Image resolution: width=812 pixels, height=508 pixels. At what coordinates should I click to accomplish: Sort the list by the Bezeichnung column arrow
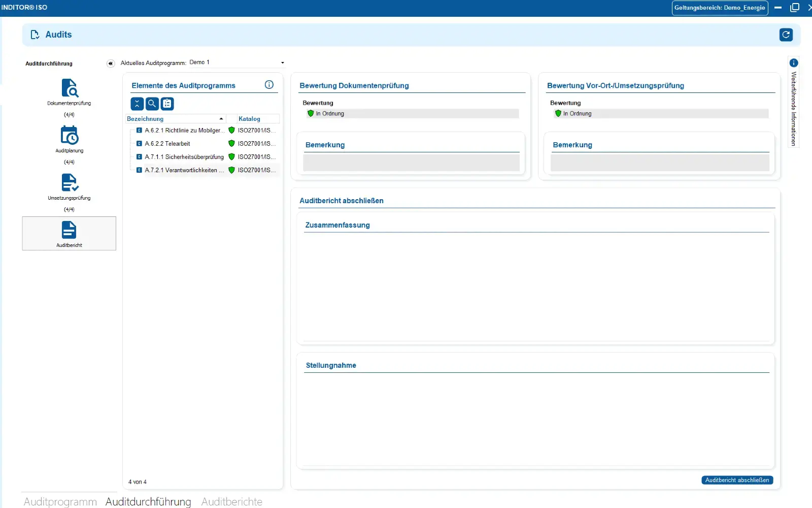coord(221,118)
